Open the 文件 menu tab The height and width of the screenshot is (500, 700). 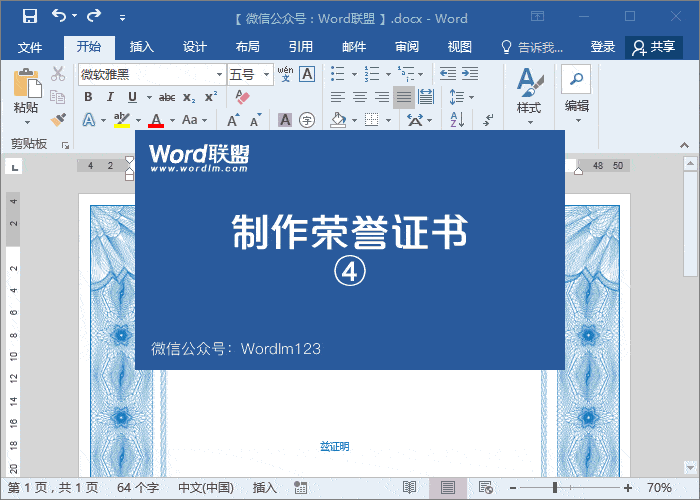[x=30, y=47]
